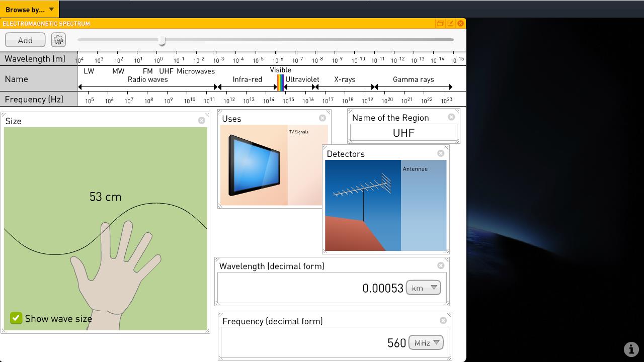Screen dimensions: 644x362
Task: Toggle the Show wave size checkbox
Action: tap(16, 318)
